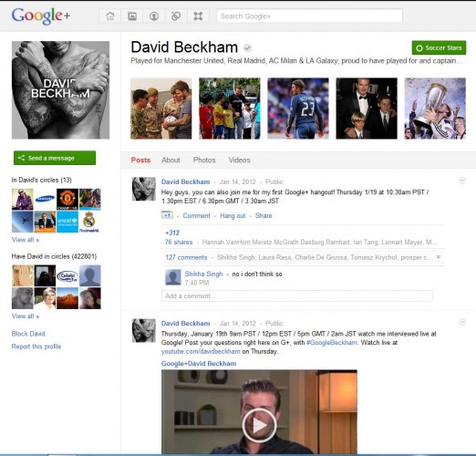Viewport: 476px width, 456px height.
Task: Click Shikha Singh's avatar in comments
Action: [173, 277]
